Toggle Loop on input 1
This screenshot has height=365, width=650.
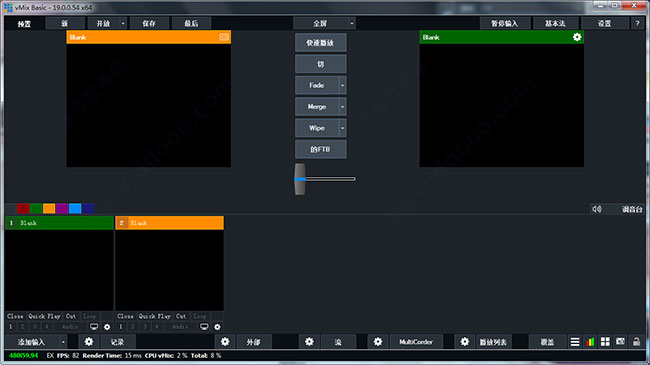89,316
